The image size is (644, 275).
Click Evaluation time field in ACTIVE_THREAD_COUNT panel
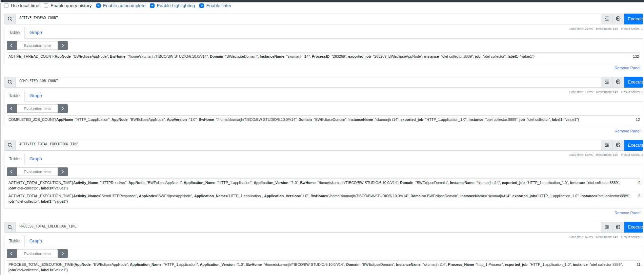pos(37,45)
